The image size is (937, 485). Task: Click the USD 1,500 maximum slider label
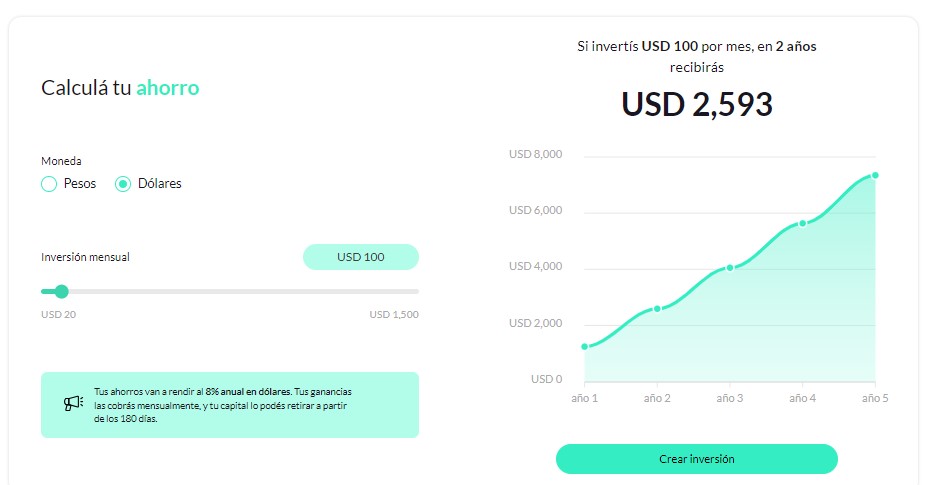394,315
